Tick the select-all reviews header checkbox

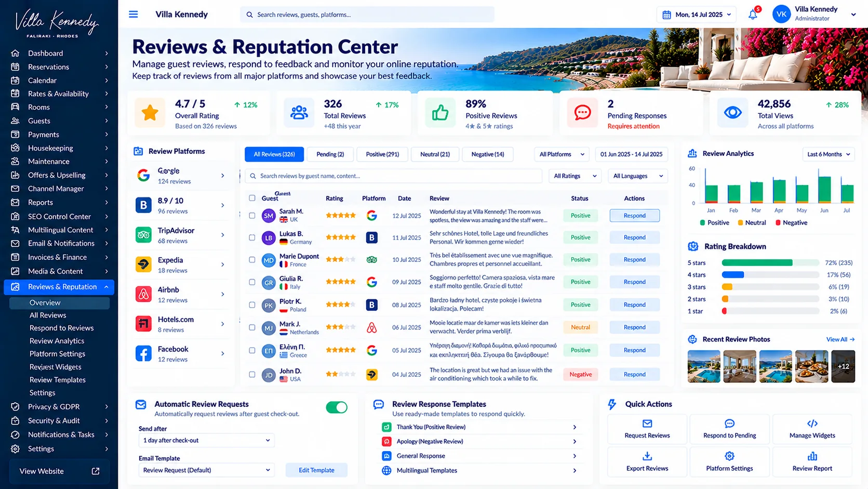pyautogui.click(x=252, y=198)
